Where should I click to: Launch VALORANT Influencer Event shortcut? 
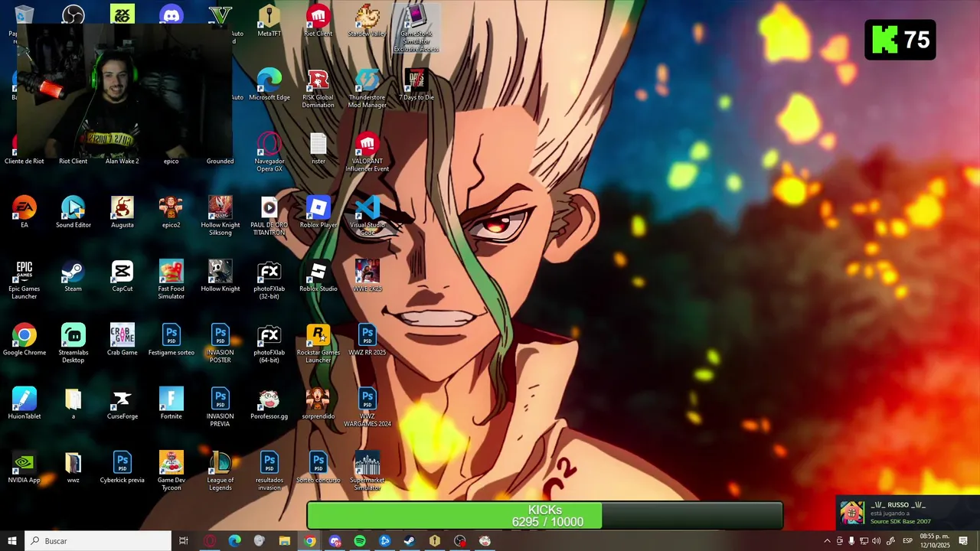click(367, 152)
